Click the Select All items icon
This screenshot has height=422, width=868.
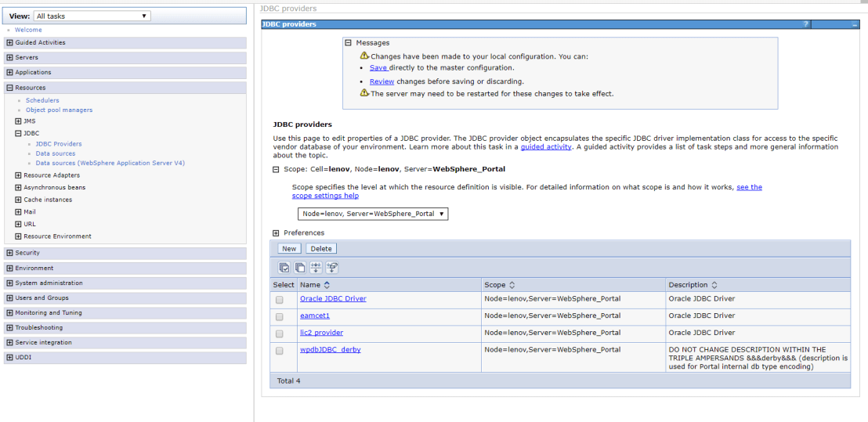tap(284, 268)
